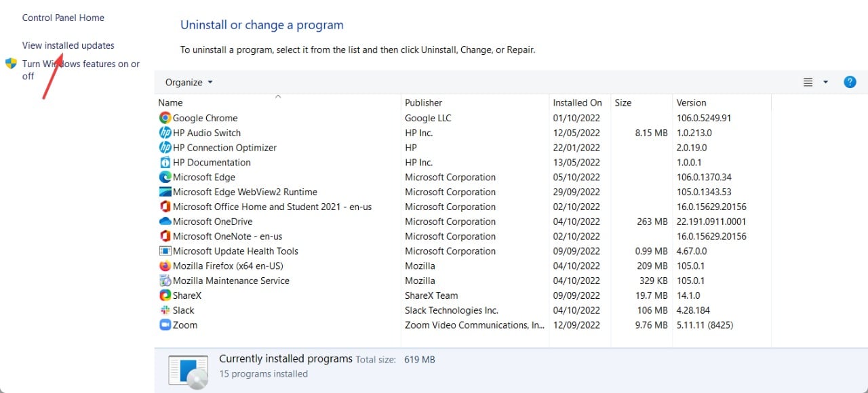Select Microsoft Office Home and Student 2021
The image size is (868, 393).
[x=272, y=207]
